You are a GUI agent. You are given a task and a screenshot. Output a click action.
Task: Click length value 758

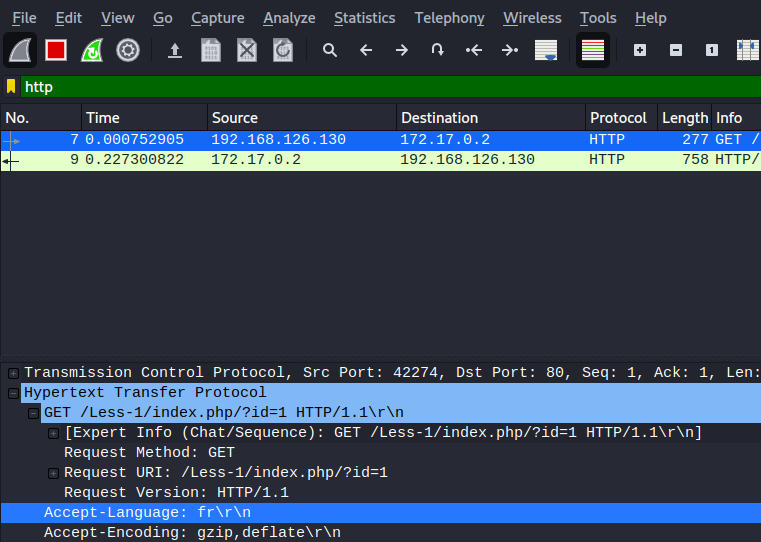click(695, 160)
